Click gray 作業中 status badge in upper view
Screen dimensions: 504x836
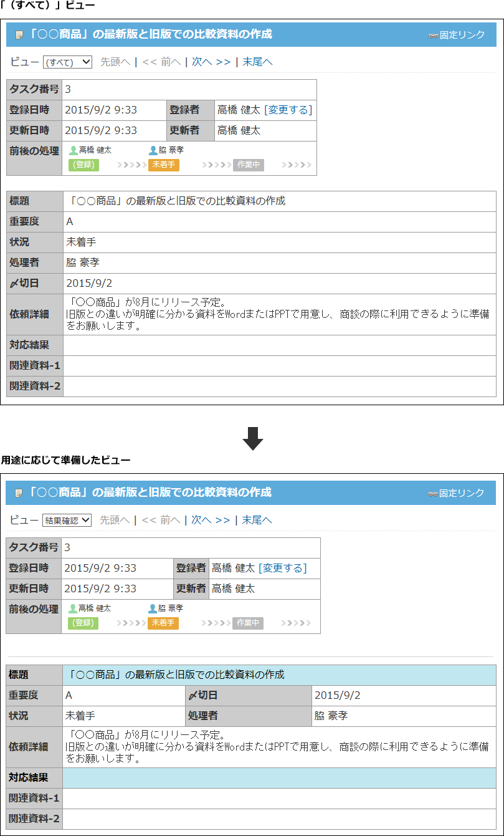point(249,165)
